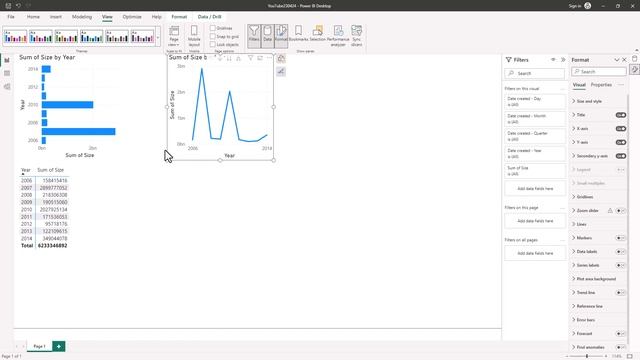
Task: Turn on the Trend line toggle
Action: point(620,293)
